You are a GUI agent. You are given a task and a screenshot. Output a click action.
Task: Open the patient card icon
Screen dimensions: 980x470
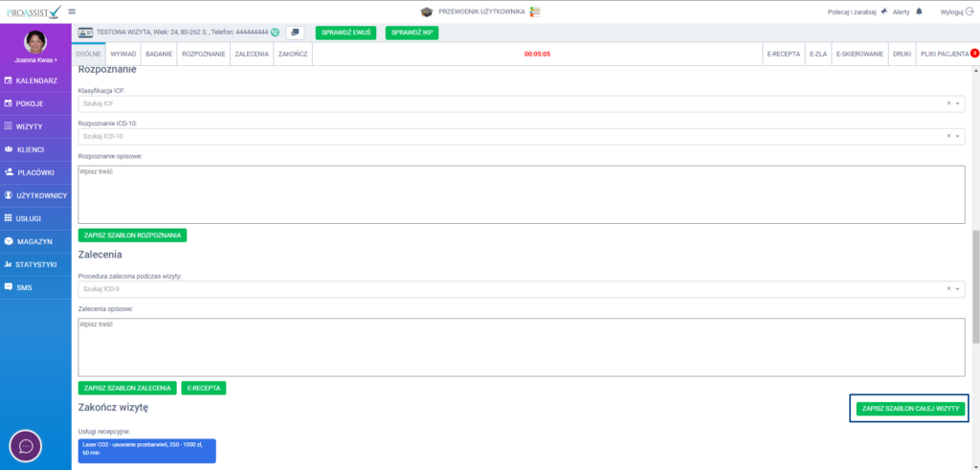pos(85,32)
